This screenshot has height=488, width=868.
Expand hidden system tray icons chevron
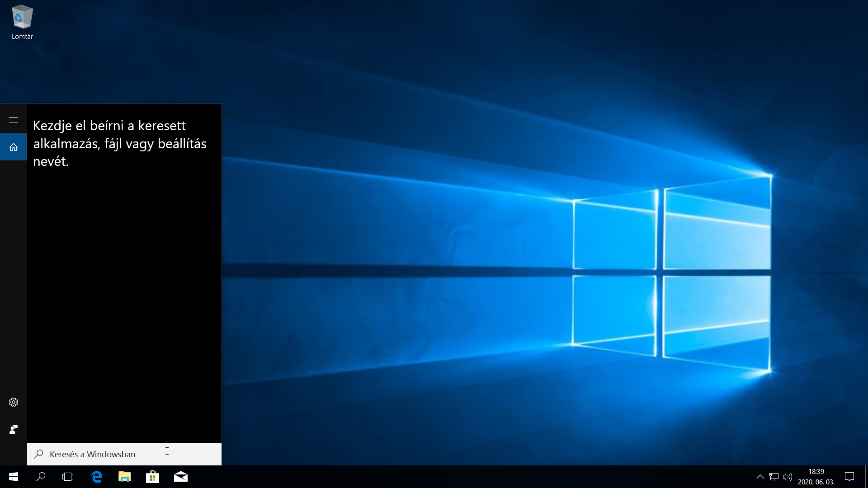click(760, 477)
